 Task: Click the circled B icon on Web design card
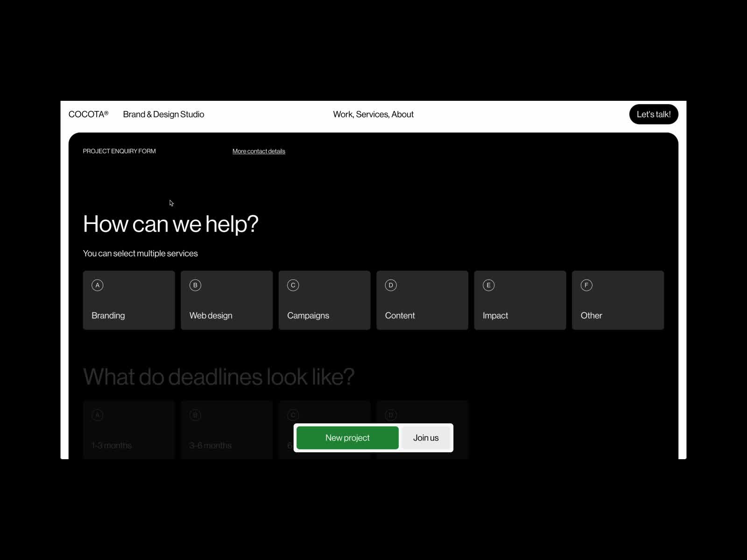(x=195, y=285)
